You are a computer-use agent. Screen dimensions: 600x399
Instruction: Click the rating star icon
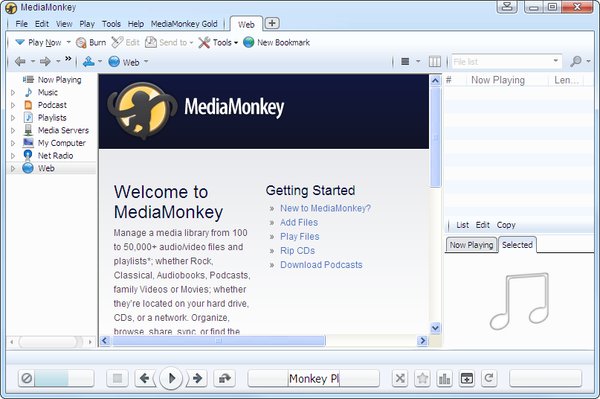[422, 378]
